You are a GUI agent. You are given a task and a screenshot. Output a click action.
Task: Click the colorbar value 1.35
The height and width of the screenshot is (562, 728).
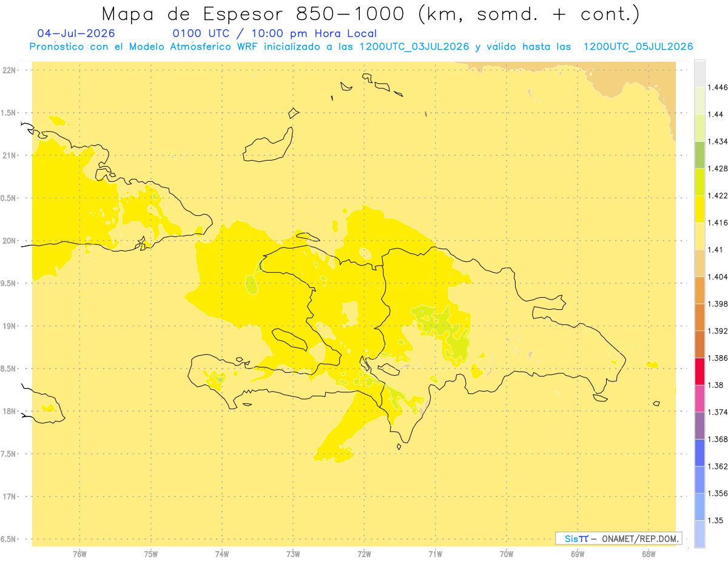[x=716, y=520]
